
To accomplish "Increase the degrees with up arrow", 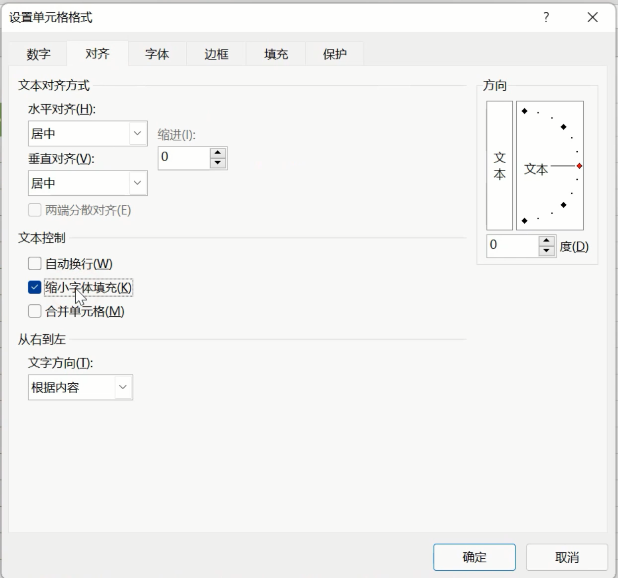I will [546, 240].
